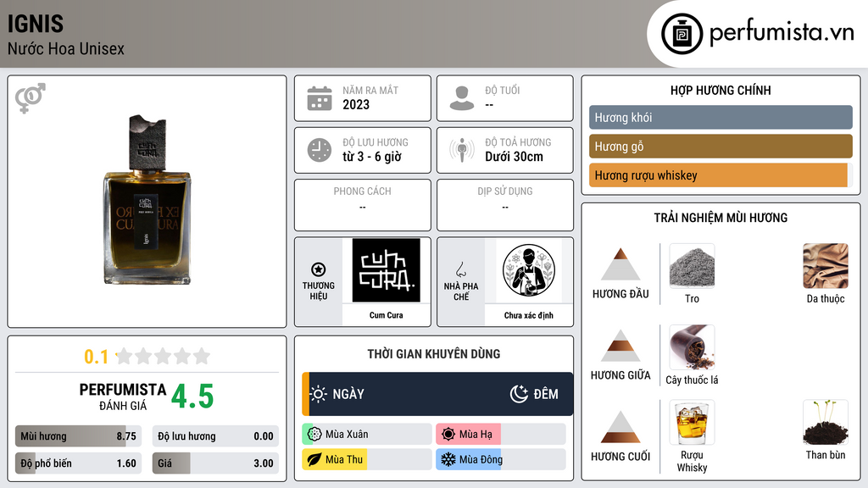Click the longevity value từ 3 - 6 giờ
The height and width of the screenshot is (488, 868).
point(372,157)
